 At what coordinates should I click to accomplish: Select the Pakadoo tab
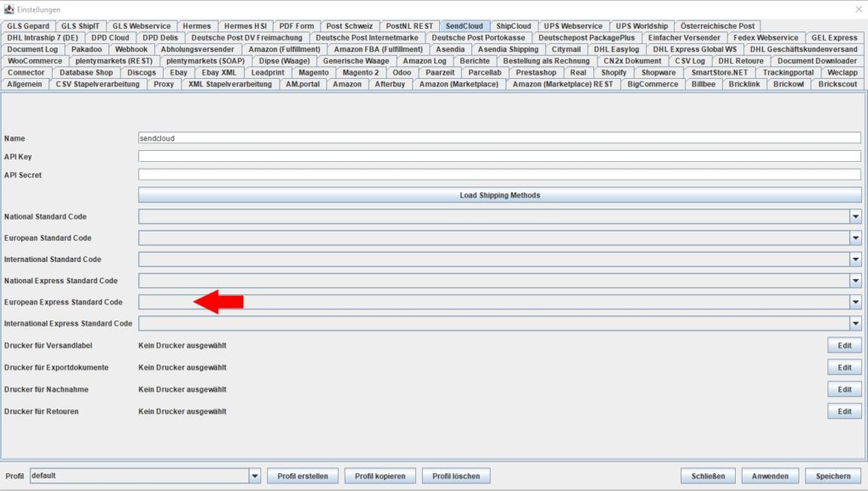pos(86,49)
